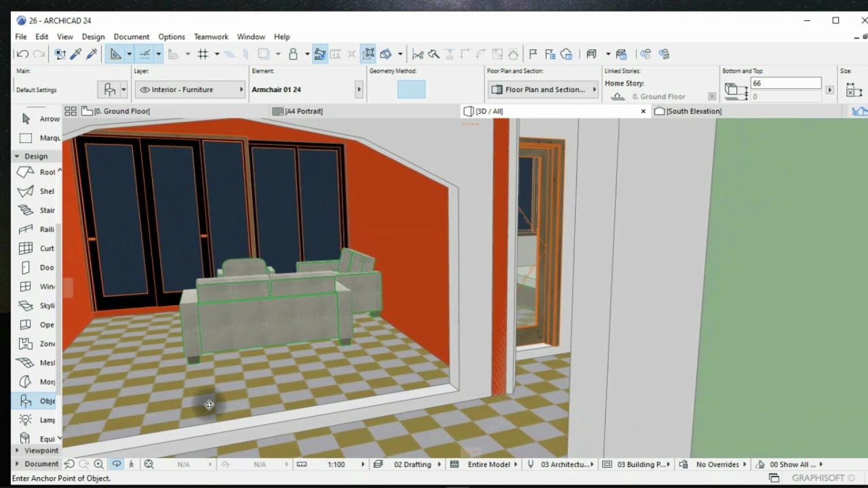Open the Floor Plan and Section dropdown
868x488 pixels.
coord(544,89)
